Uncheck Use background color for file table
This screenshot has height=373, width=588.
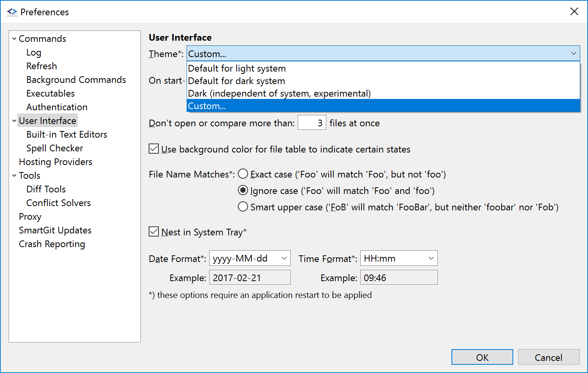[153, 149]
